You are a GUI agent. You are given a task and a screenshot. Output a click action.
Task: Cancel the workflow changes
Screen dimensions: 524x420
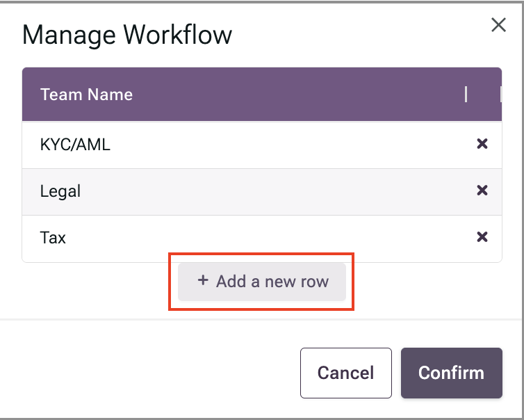(x=346, y=373)
